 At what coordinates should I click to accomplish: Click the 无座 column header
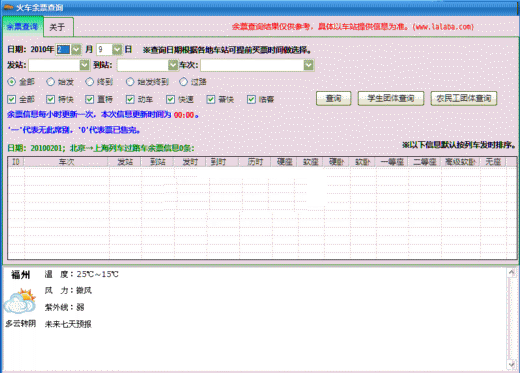(x=493, y=162)
